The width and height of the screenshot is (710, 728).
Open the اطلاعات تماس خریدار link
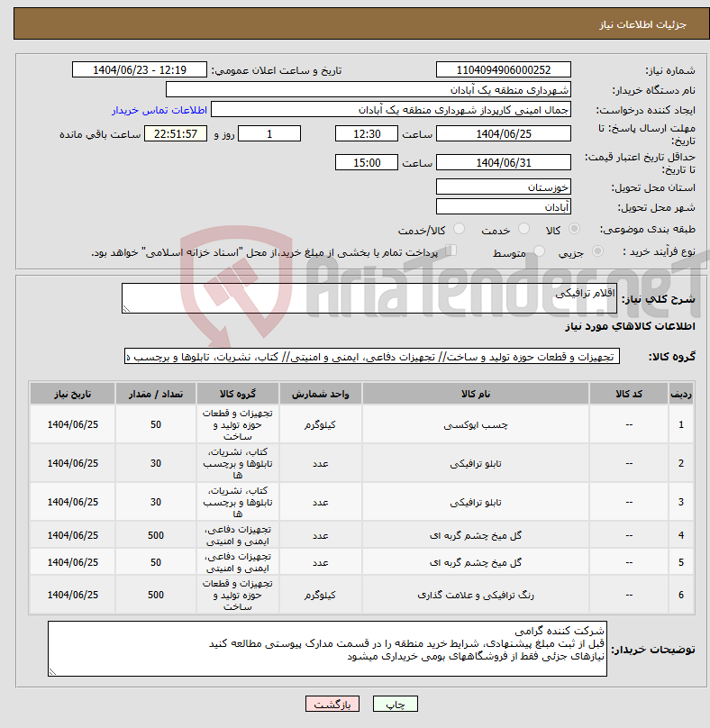(x=159, y=110)
